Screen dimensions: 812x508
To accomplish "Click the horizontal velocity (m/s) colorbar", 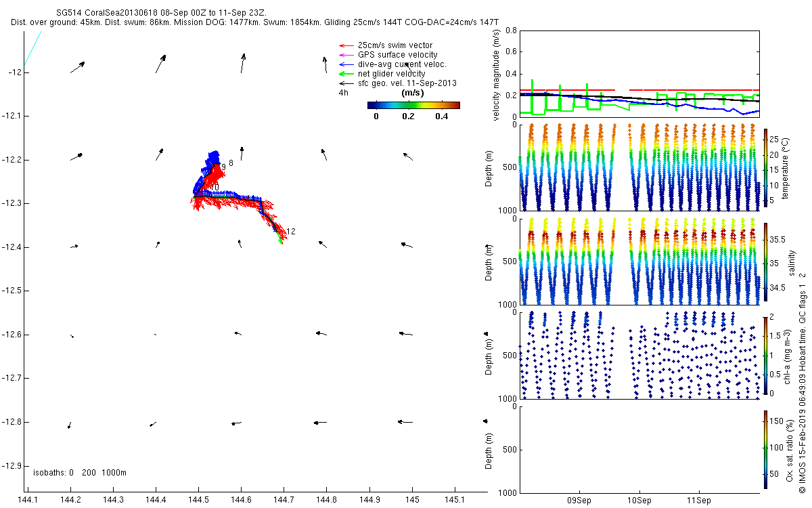I will [413, 105].
